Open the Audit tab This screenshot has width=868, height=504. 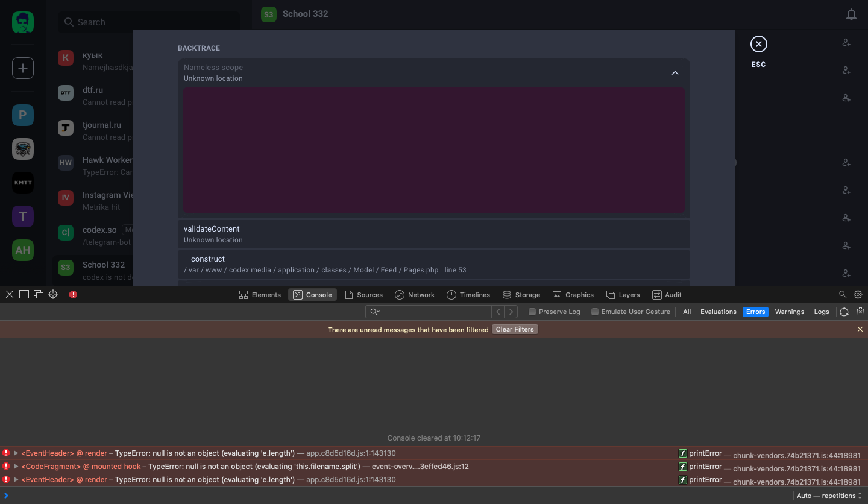[667, 295]
